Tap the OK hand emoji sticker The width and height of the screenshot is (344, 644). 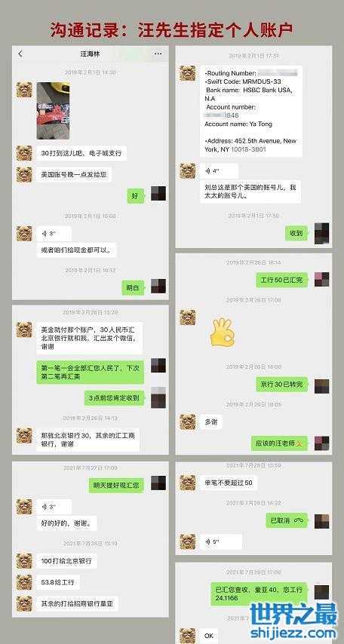click(x=222, y=332)
